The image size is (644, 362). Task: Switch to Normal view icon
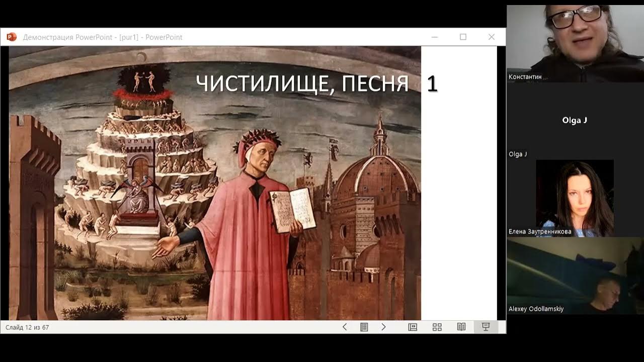(413, 327)
